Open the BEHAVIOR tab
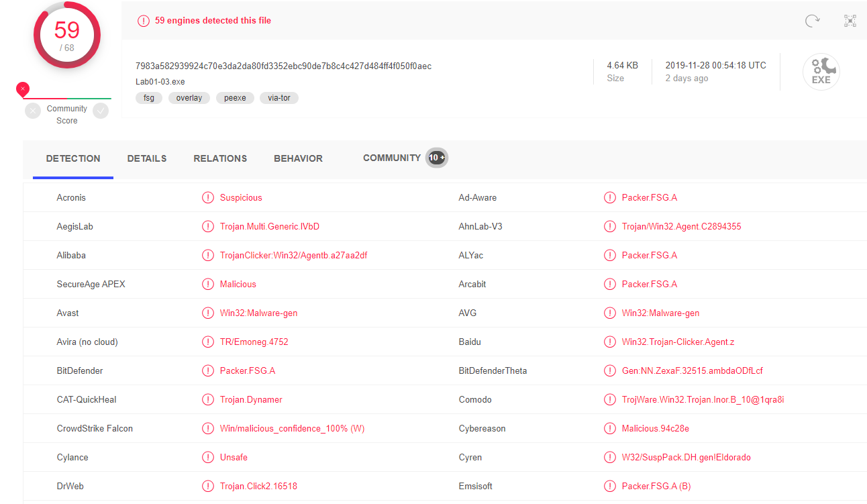This screenshot has height=504, width=867. [298, 158]
